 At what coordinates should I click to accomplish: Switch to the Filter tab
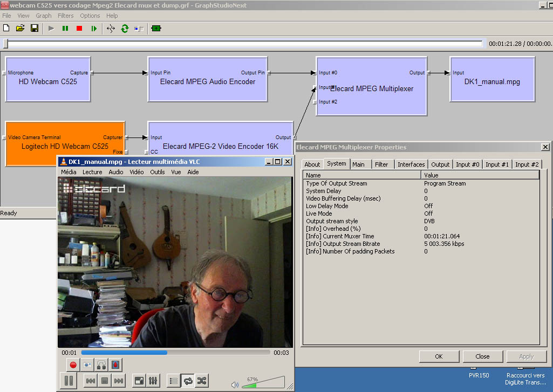381,164
